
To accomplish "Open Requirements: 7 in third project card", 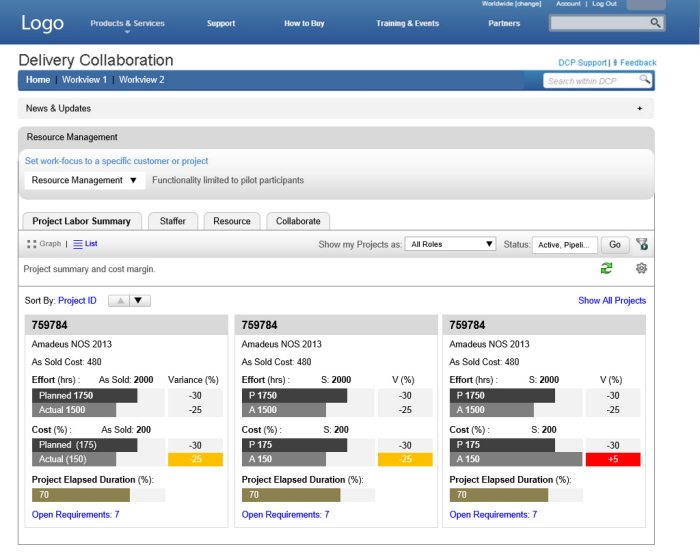I will [x=493, y=514].
